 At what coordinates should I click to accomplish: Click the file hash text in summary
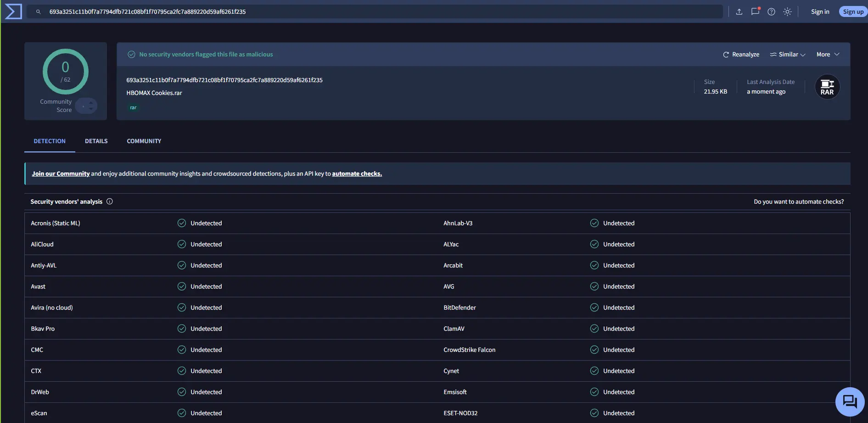point(224,80)
